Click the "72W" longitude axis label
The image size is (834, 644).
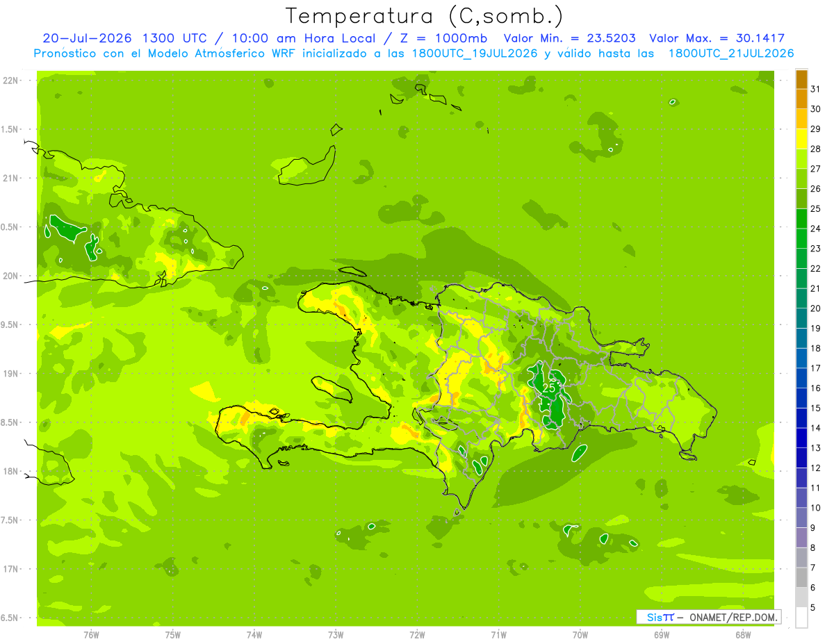pos(417,635)
